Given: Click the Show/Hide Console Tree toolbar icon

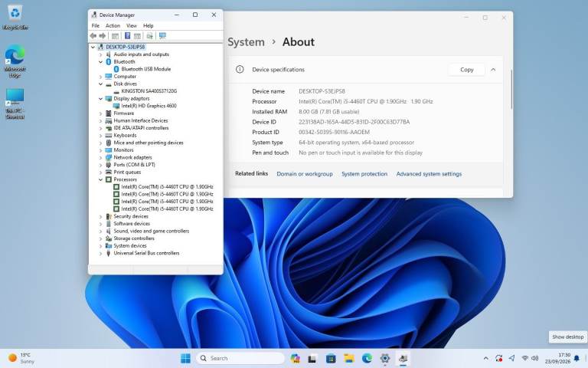Looking at the screenshot, I should click(115, 36).
